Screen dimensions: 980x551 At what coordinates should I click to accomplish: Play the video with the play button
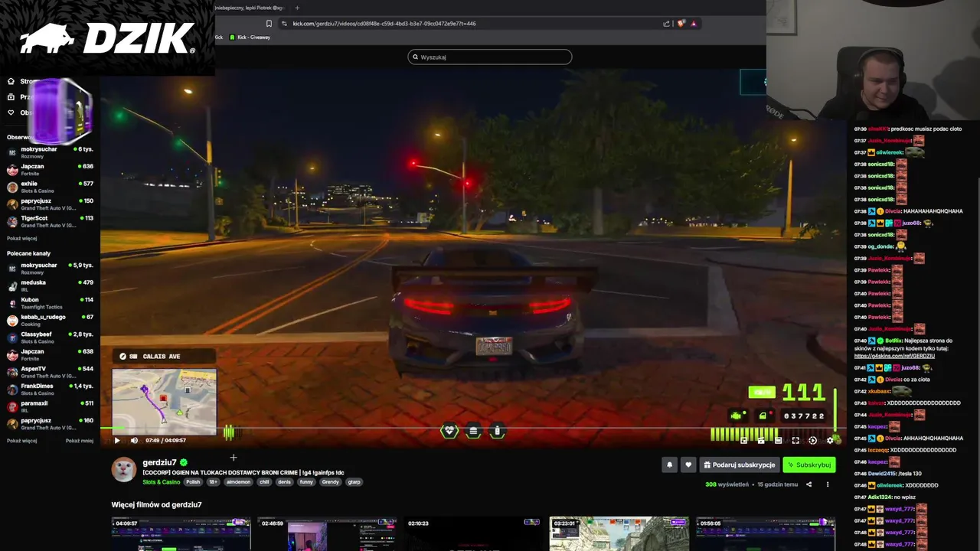[116, 440]
